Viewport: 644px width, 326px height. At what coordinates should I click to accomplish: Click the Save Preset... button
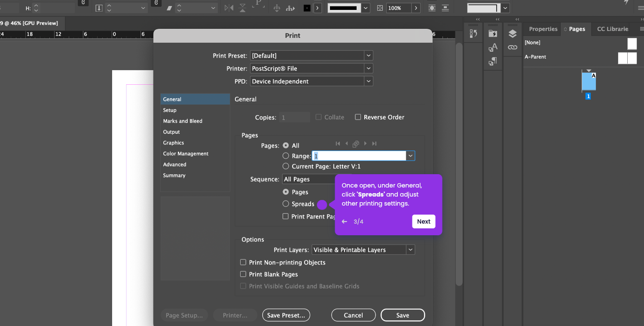[286, 315]
